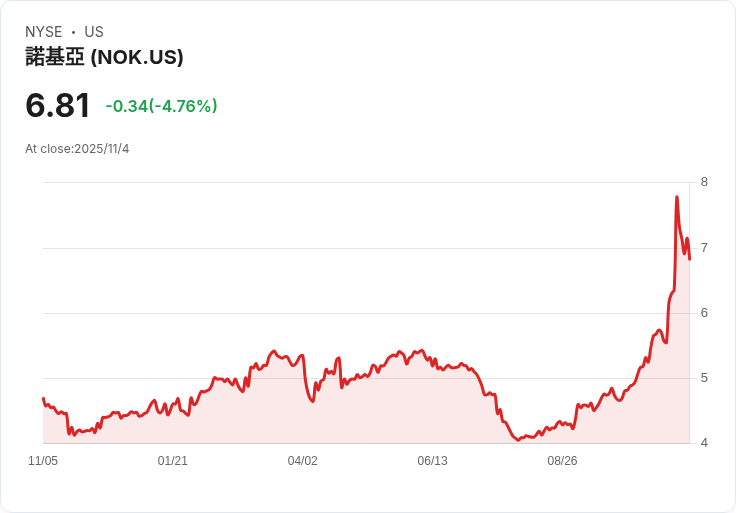Click the 7 label on the price axis

pyautogui.click(x=704, y=247)
